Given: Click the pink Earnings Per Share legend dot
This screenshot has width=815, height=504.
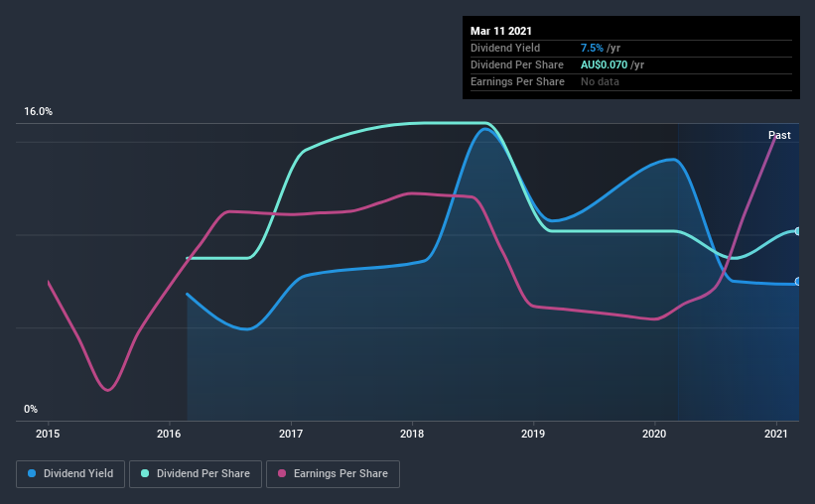Looking at the screenshot, I should (x=282, y=473).
